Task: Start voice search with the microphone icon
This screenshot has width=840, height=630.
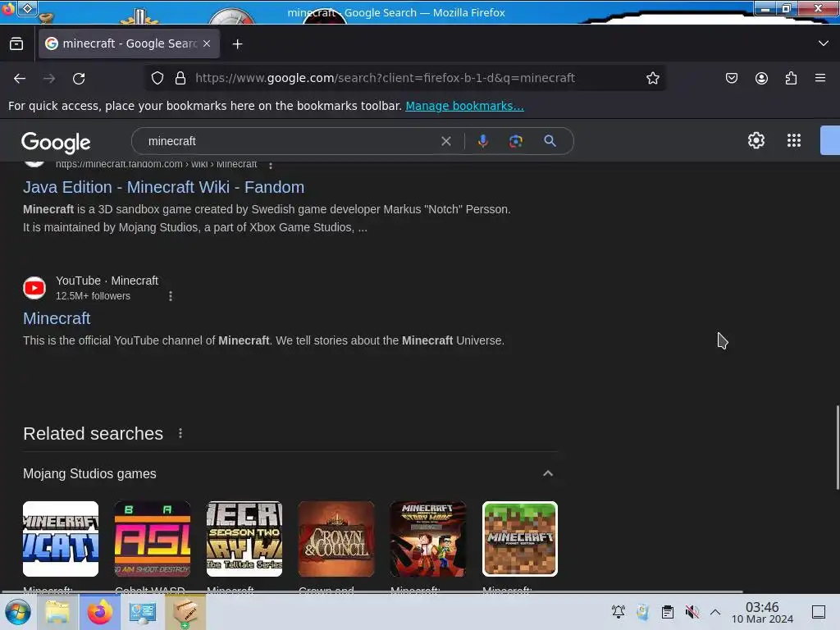Action: pos(482,141)
